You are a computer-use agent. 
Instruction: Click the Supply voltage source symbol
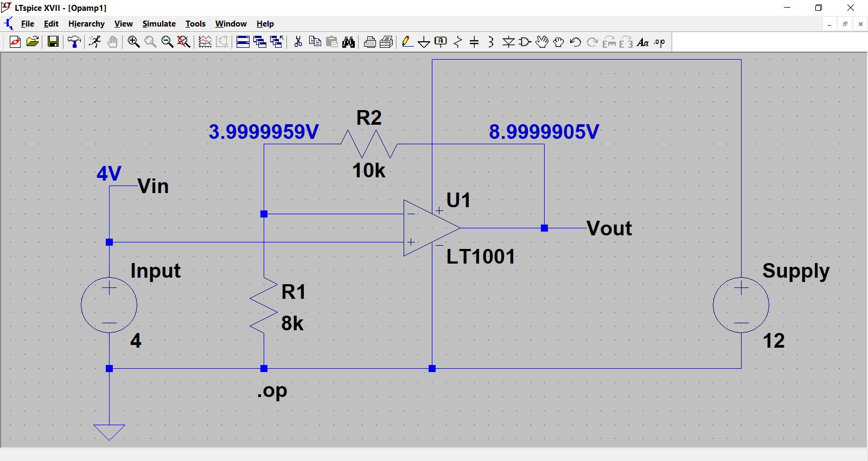[741, 305]
